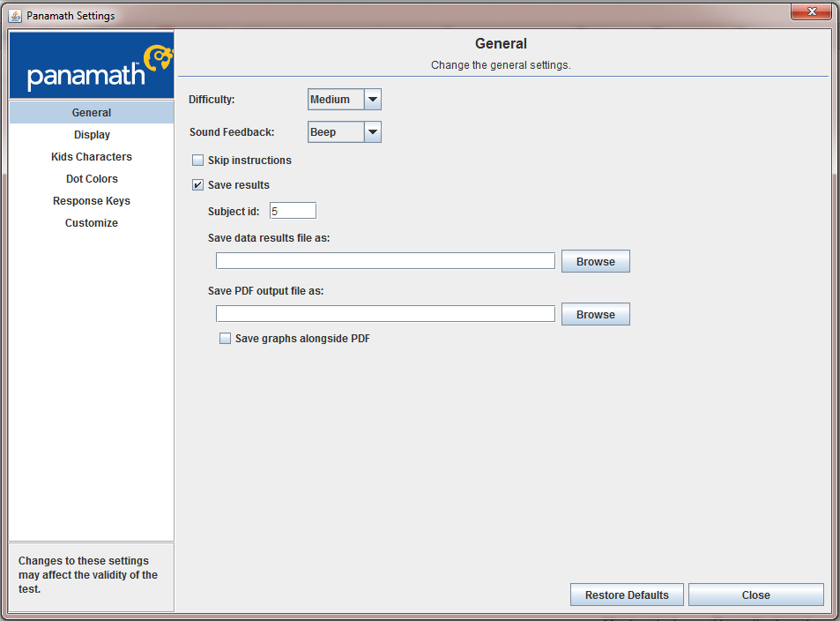Viewport: 840px width, 621px height.
Task: Open the Beep sound combo box
Action: click(x=345, y=132)
